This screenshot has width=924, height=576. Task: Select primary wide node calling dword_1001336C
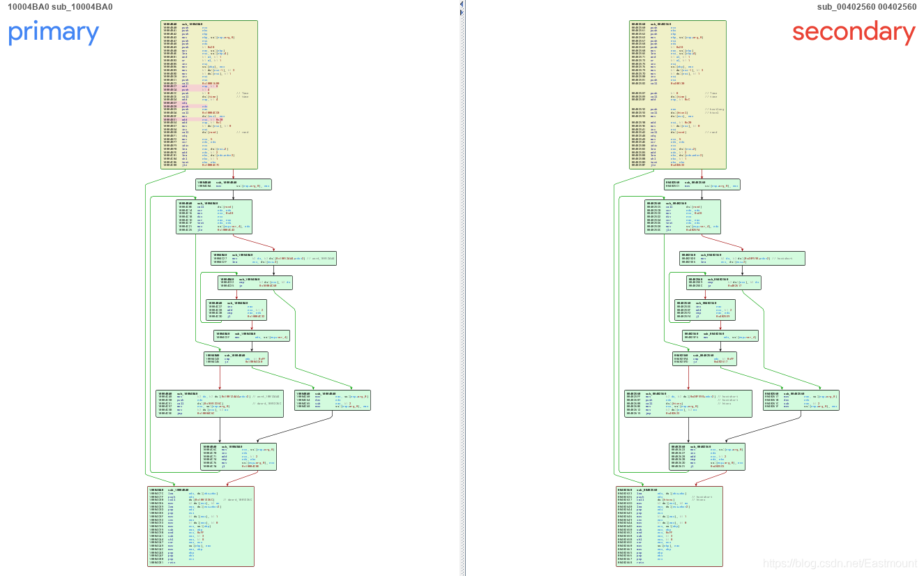(220, 404)
